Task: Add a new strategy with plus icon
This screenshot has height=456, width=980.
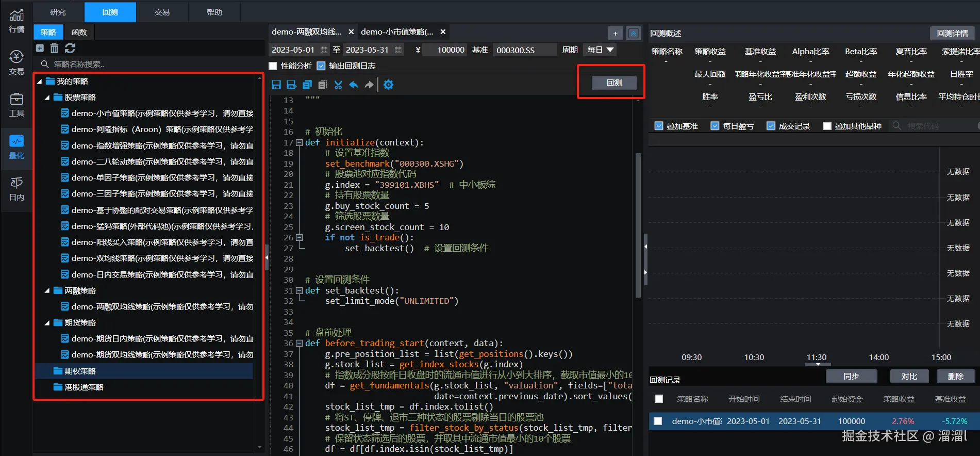Action: click(40, 48)
